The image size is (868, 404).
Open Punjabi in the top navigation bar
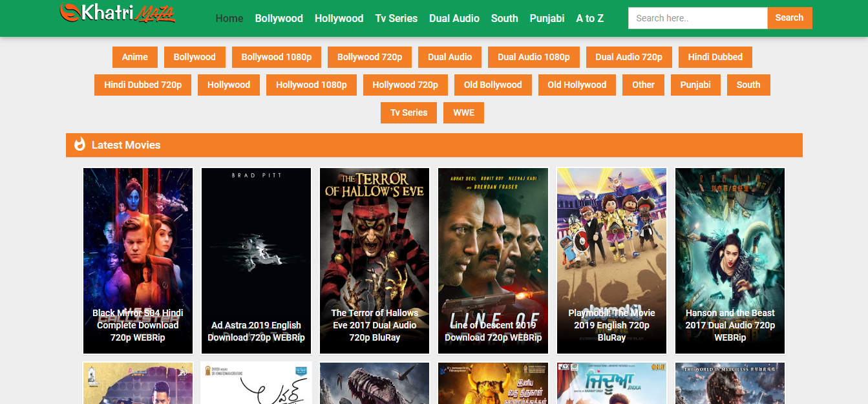pyautogui.click(x=547, y=18)
